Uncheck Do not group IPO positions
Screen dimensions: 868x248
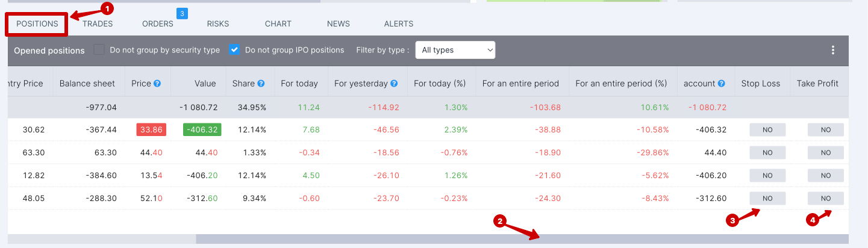[234, 50]
